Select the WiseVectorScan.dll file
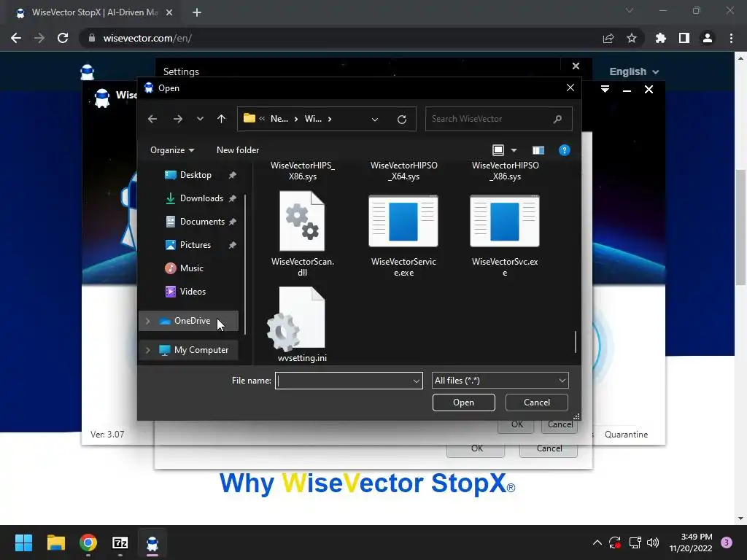 click(302, 233)
